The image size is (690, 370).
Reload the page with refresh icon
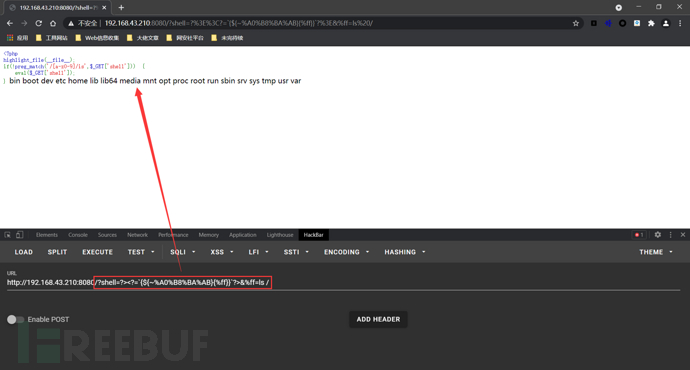pos(39,23)
